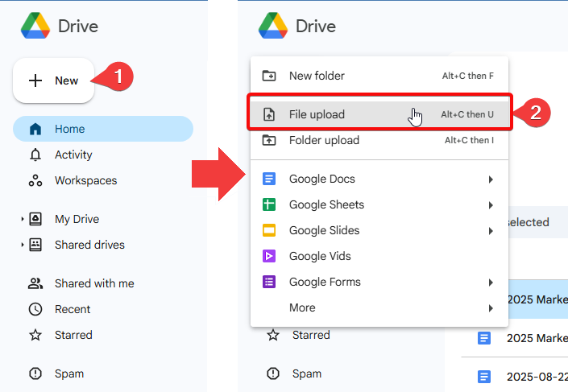Click the New folder icon
The image size is (568, 392).
coord(269,76)
